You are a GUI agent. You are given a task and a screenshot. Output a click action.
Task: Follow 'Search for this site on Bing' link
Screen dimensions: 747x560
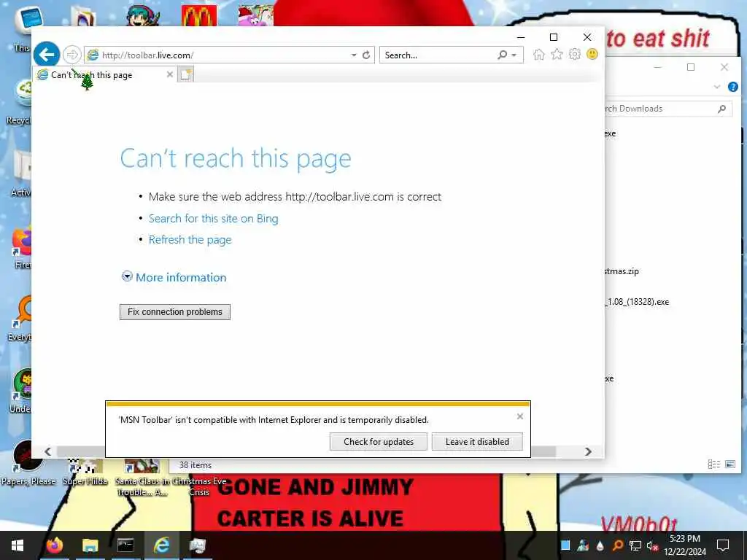point(214,219)
